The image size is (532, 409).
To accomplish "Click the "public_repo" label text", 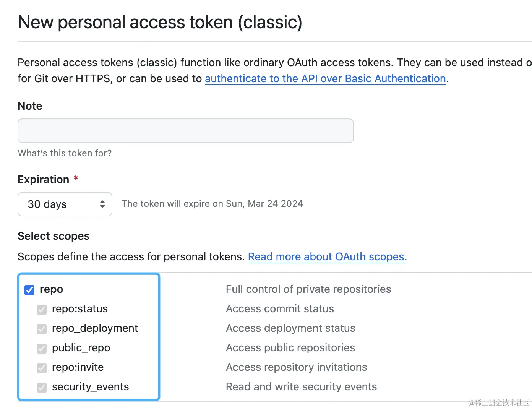I will pos(81,348).
